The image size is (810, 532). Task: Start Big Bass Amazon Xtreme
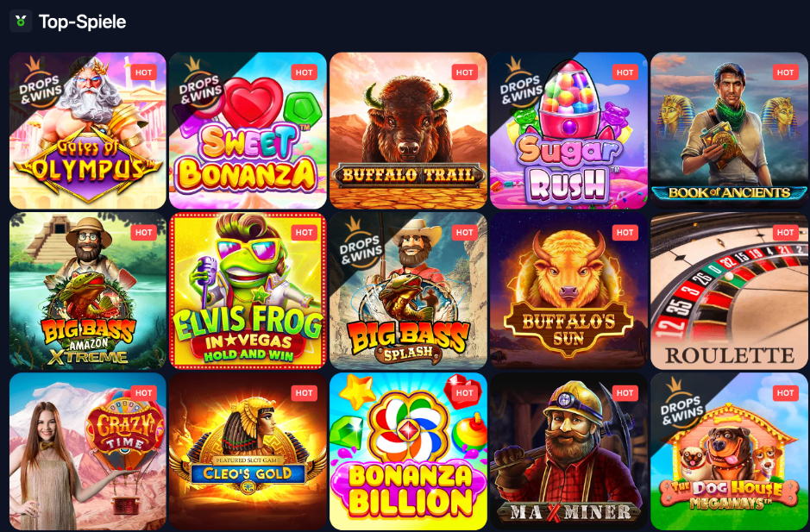point(88,291)
